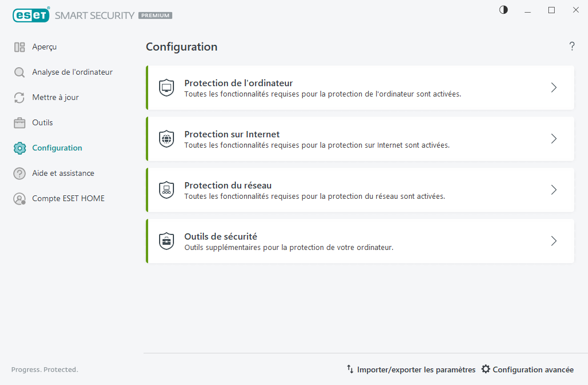Click the Outils briefcase icon

[20, 123]
